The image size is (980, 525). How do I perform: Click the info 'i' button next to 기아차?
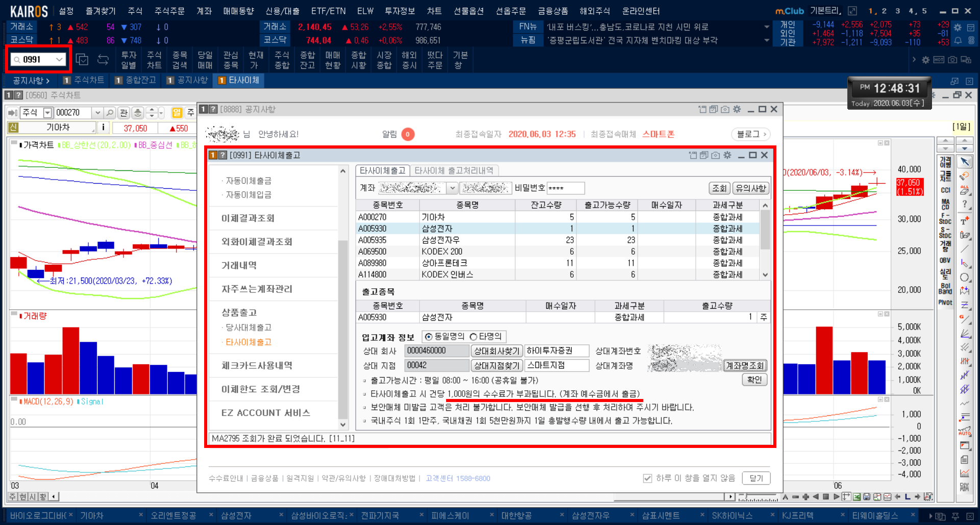[x=104, y=128]
